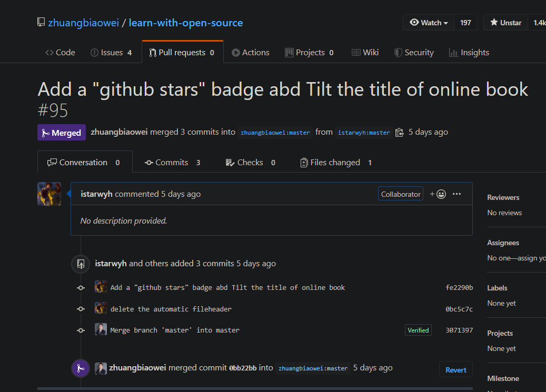The image size is (546, 392).
Task: Go to the Issues tab
Action: [111, 53]
